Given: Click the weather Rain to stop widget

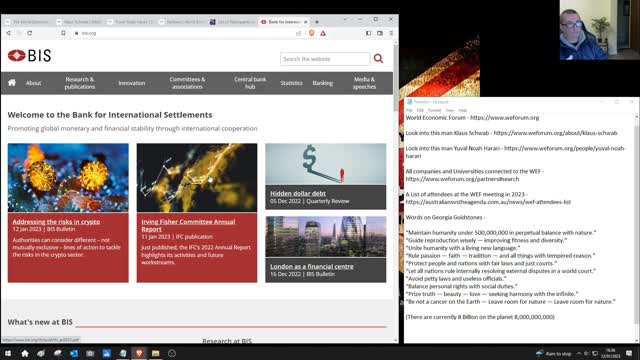Looking at the screenshot, I should click(x=553, y=353).
